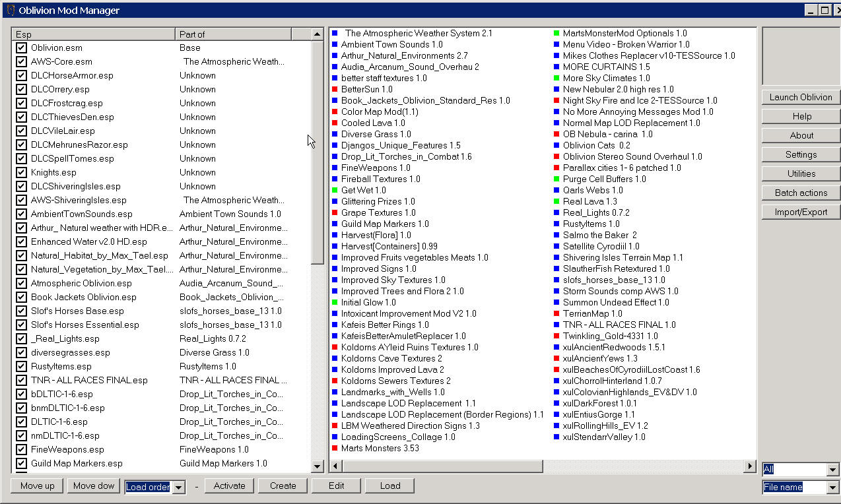Click red square beside Night Sky Fire and Ice
Screen dimensions: 841x504
[x=556, y=100]
